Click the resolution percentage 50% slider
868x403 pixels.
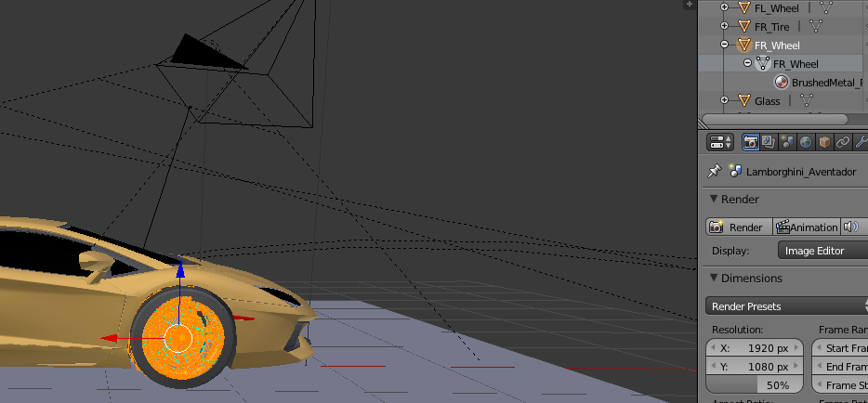pyautogui.click(x=755, y=384)
